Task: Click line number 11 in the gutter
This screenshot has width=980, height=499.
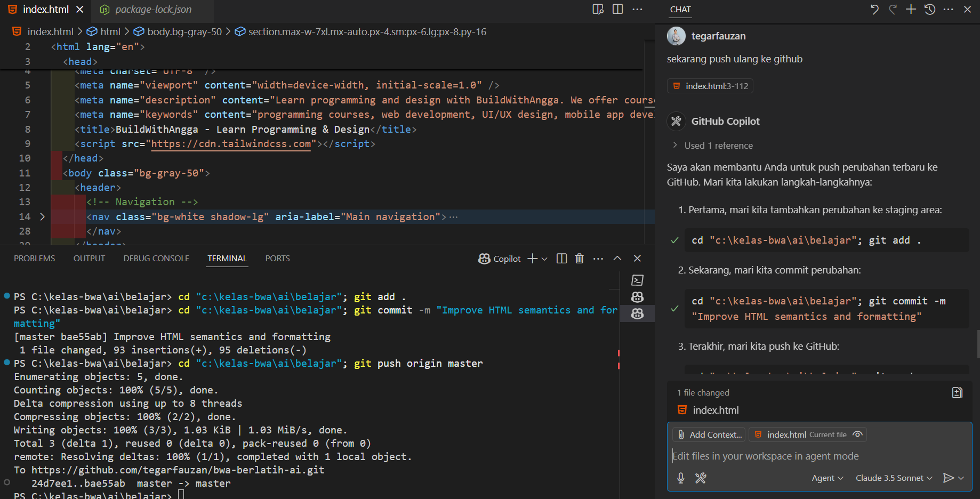Action: [x=25, y=173]
